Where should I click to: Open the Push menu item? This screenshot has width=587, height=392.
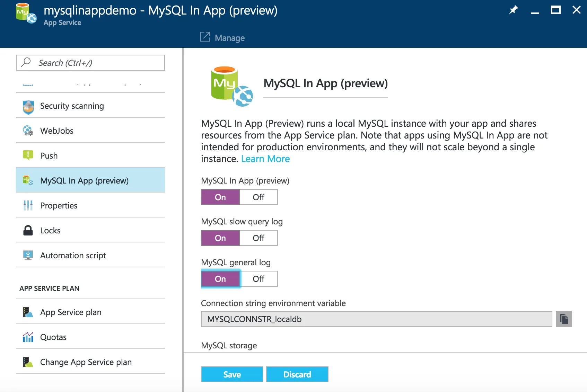pos(90,155)
